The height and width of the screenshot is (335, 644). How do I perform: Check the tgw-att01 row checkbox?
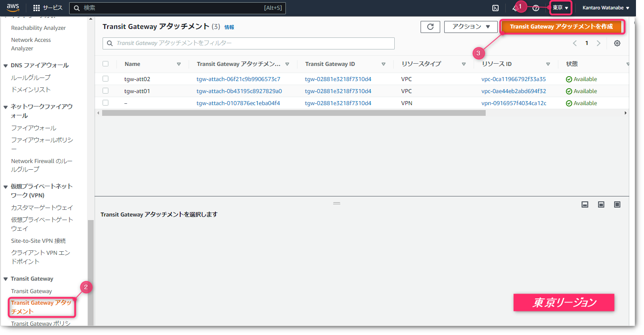point(106,91)
